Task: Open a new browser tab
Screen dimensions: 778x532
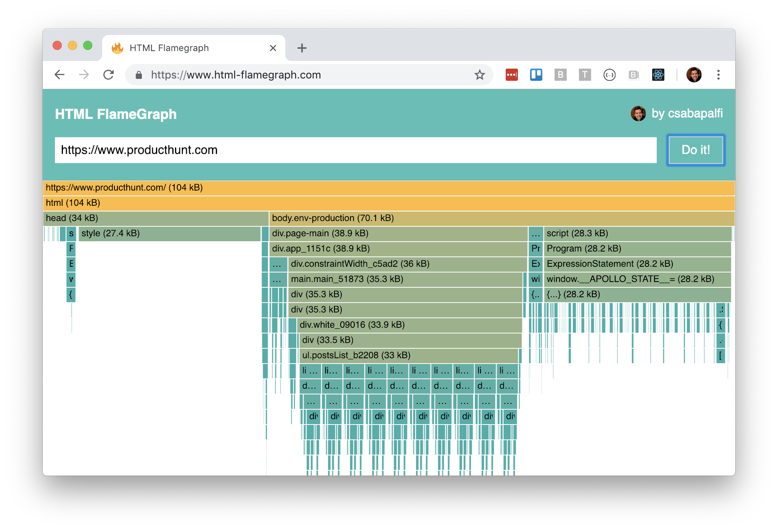Action: pos(302,48)
